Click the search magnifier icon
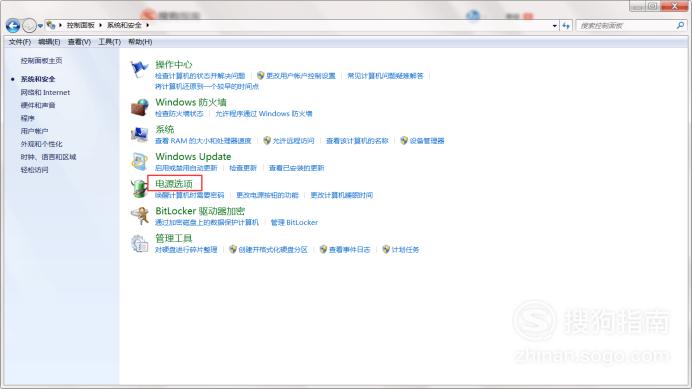The width and height of the screenshot is (692, 389). pyautogui.click(x=680, y=26)
